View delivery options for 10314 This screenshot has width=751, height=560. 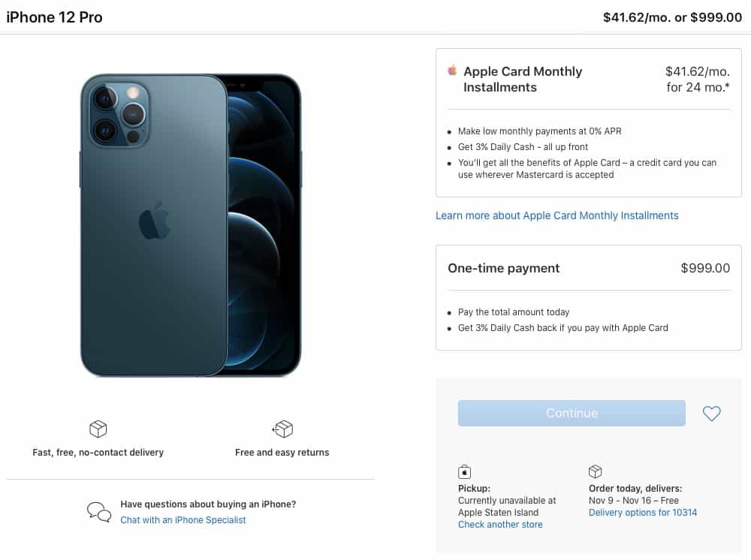643,512
